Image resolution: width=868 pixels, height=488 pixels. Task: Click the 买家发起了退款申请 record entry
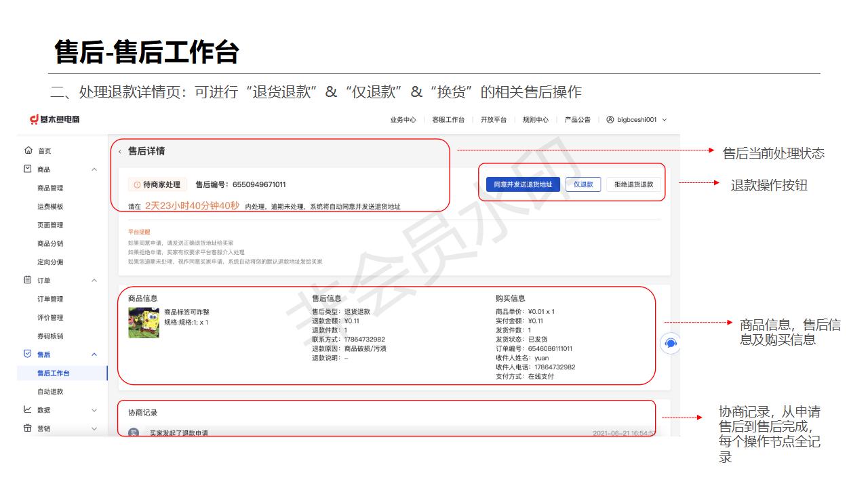(179, 432)
